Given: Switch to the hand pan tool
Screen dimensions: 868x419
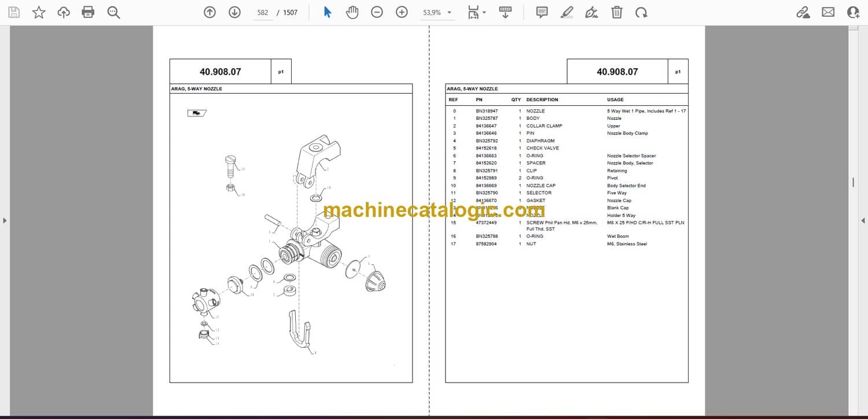Looking at the screenshot, I should click(x=352, y=12).
